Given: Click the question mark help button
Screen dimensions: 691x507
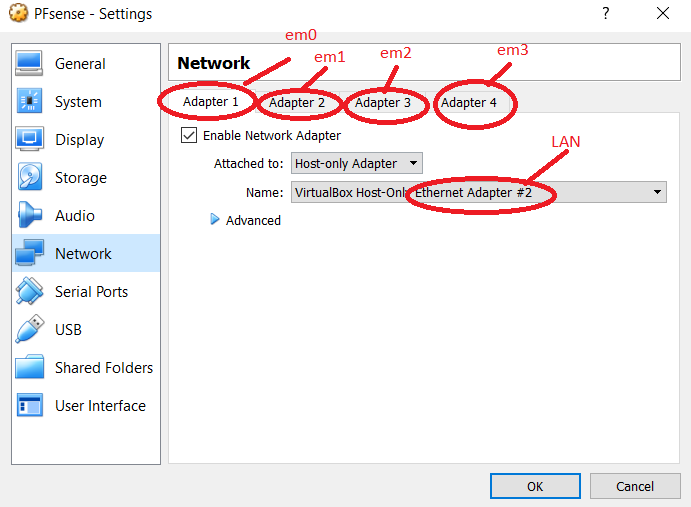Looking at the screenshot, I should pos(606,13).
